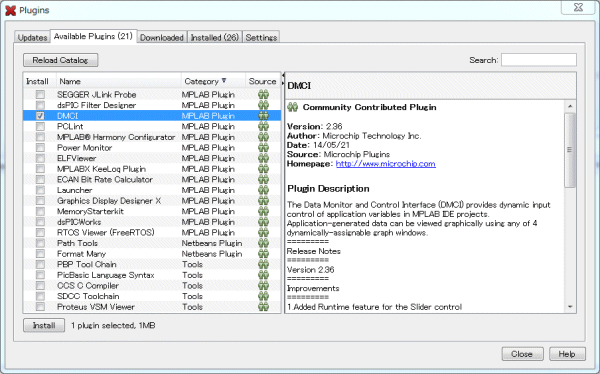Uncheck the DMCI install checkbox
The height and width of the screenshot is (374, 600).
coord(40,116)
